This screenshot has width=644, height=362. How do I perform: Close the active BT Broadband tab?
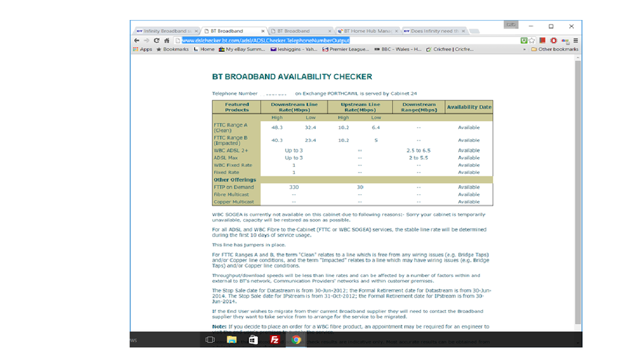pyautogui.click(x=263, y=31)
